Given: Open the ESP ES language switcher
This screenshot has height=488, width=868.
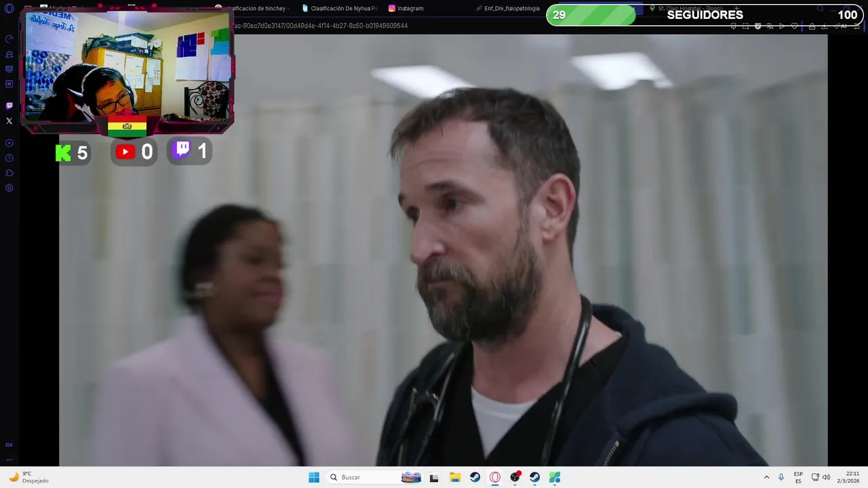Looking at the screenshot, I should [798, 477].
